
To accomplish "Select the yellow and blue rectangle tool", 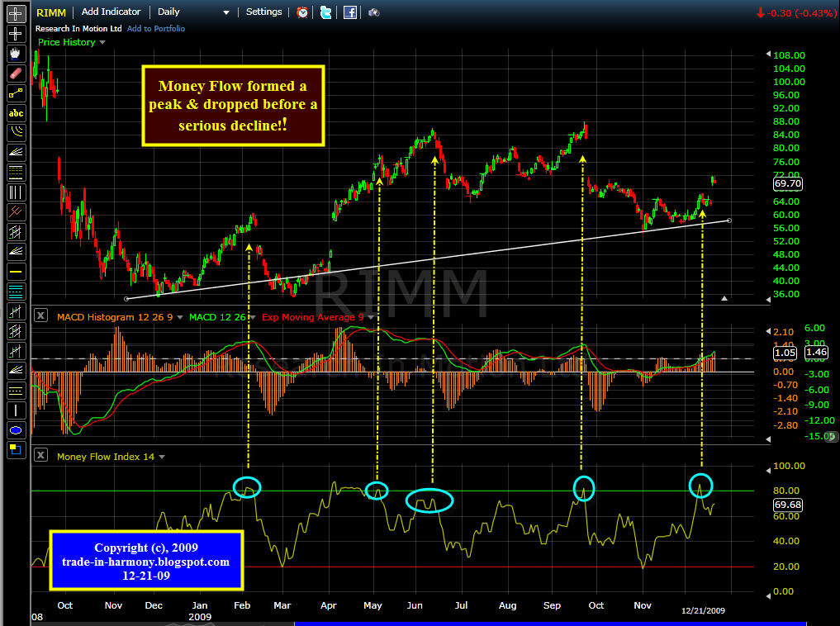I will pos(16,450).
